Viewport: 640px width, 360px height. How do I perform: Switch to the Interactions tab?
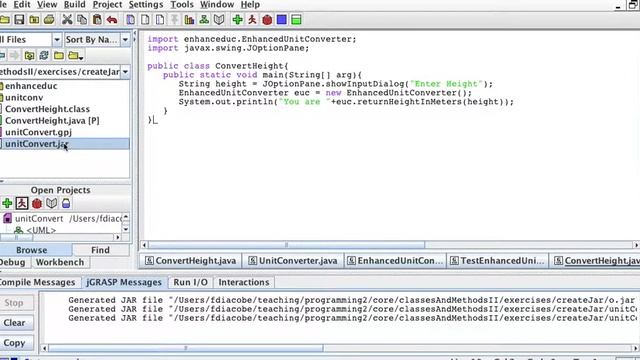(244, 282)
